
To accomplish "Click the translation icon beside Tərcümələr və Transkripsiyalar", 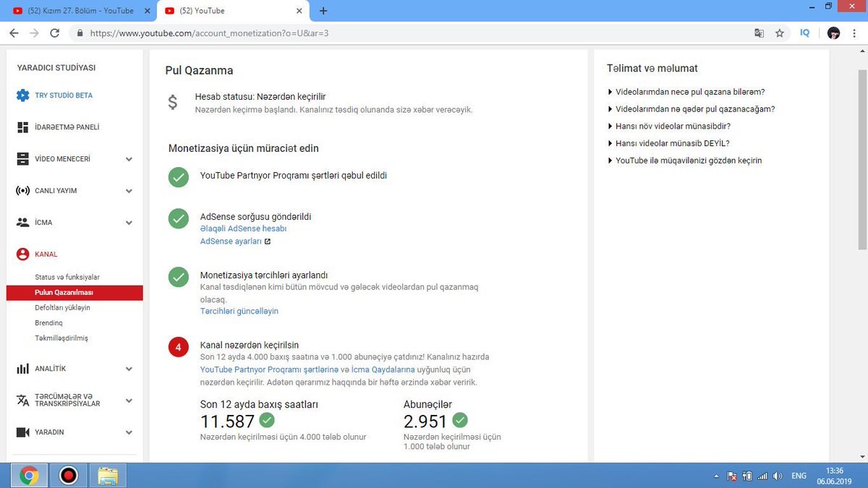I will pyautogui.click(x=23, y=401).
